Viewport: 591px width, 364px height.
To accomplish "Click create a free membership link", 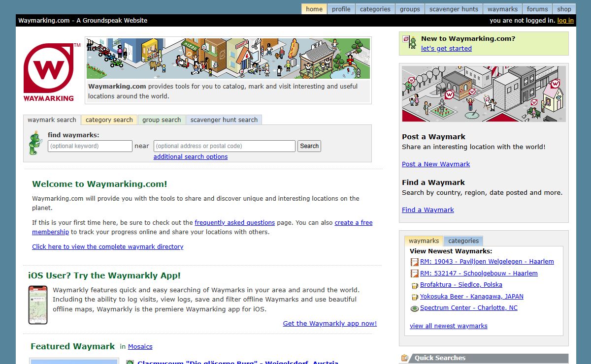I will pos(354,223).
